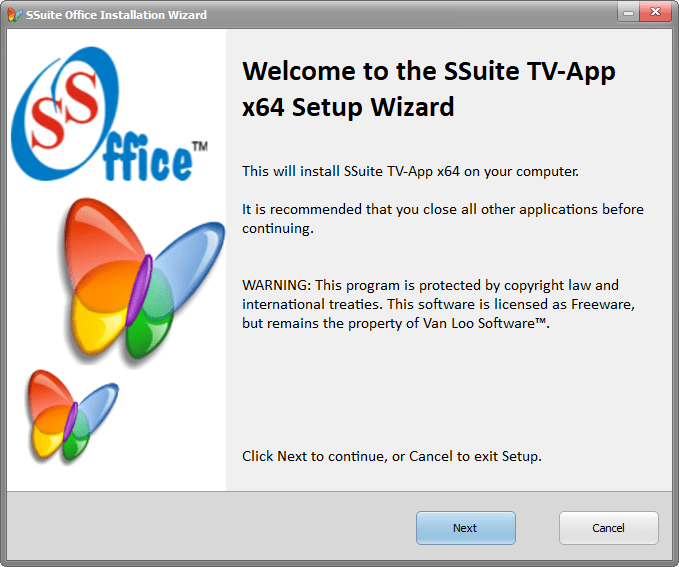Click the SSuite Office Installation Wizard title text
This screenshot has height=567, width=679.
(x=116, y=15)
